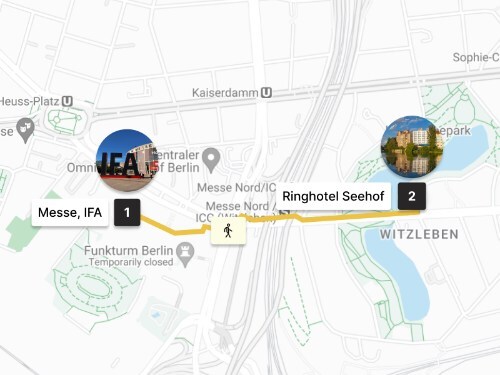Open the Ringhotel Seehof photo thumbnail
Image resolution: width=500 pixels, height=375 pixels.
point(412,147)
